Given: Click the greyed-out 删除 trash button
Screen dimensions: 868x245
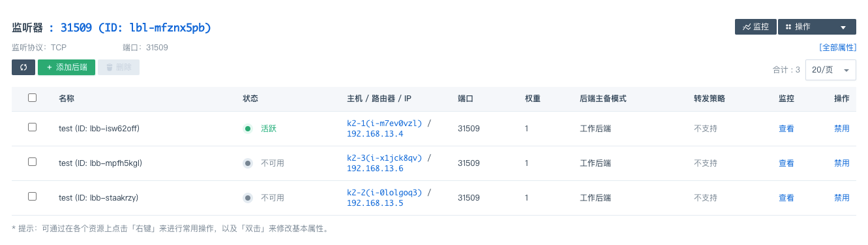Looking at the screenshot, I should [x=119, y=67].
